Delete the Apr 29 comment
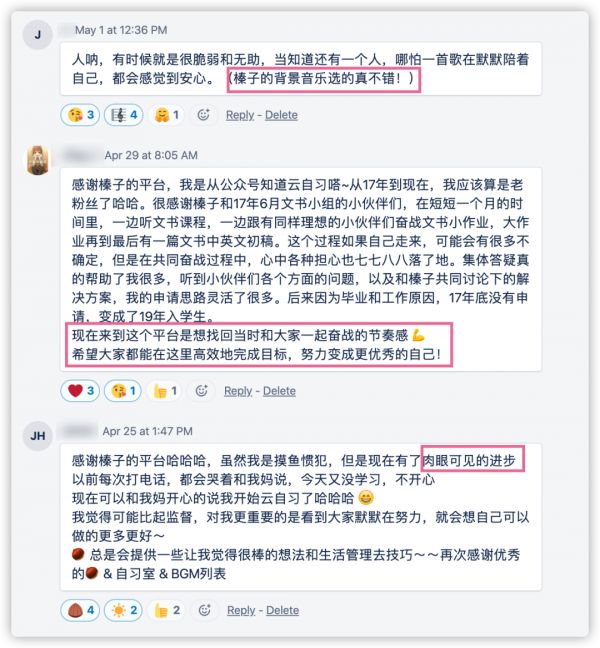 pos(279,391)
